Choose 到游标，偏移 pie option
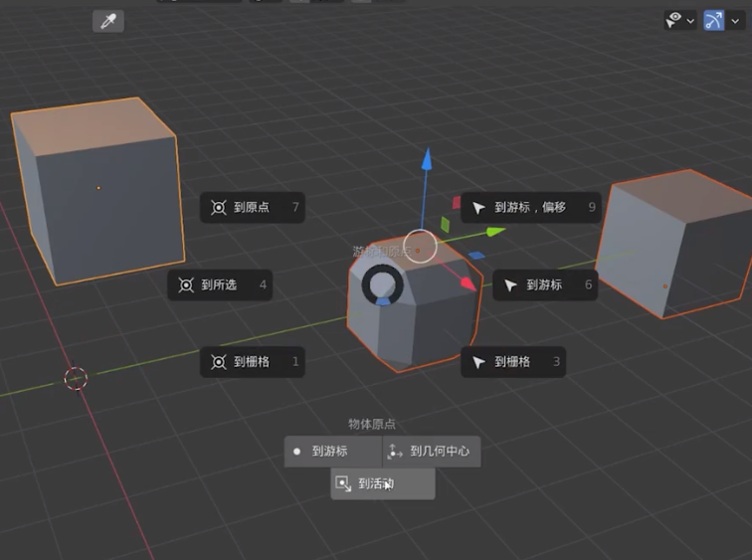 [x=531, y=207]
